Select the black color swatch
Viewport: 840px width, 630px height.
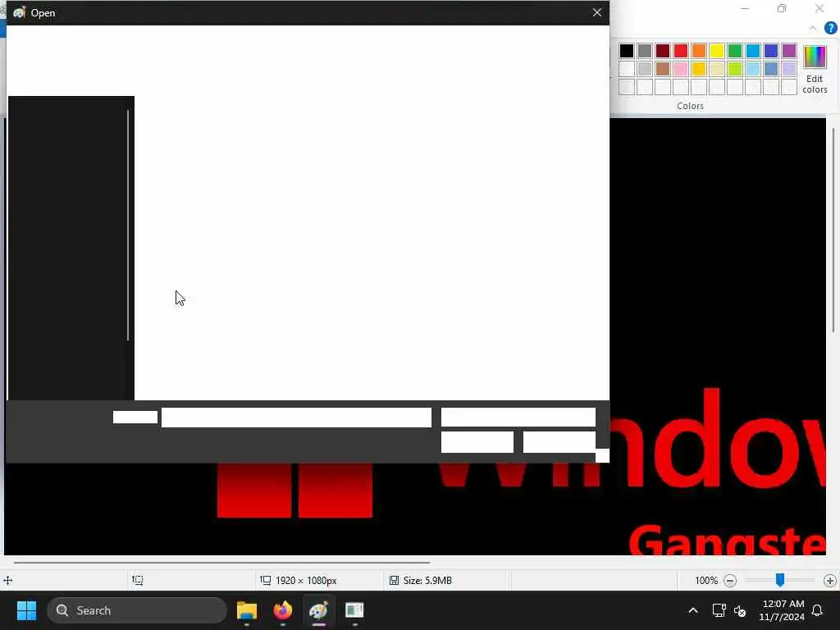(626, 51)
